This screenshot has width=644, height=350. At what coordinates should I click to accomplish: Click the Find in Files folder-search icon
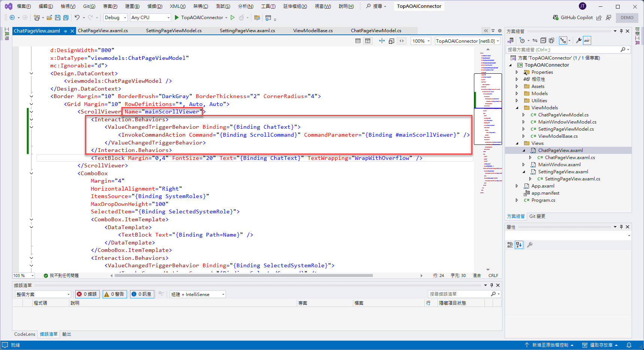(257, 18)
